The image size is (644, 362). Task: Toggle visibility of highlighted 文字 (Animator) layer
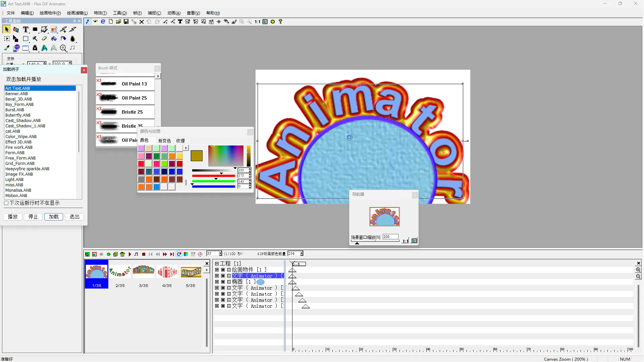[223, 276]
